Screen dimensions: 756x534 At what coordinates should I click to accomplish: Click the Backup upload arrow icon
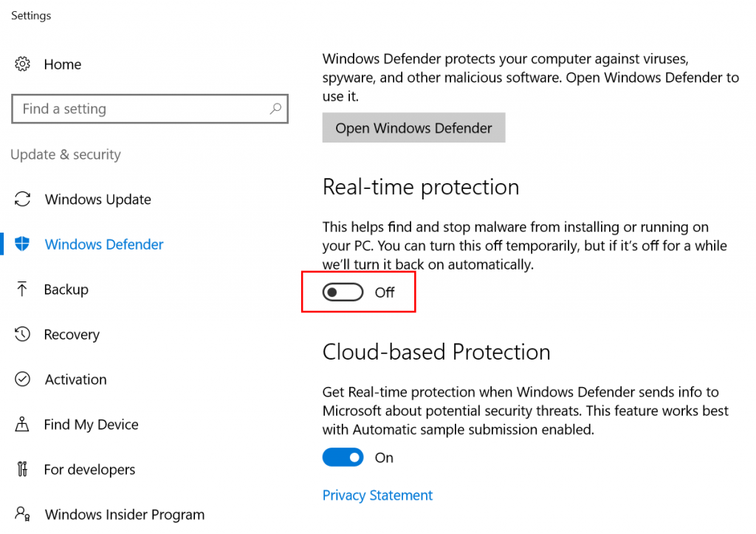[22, 290]
